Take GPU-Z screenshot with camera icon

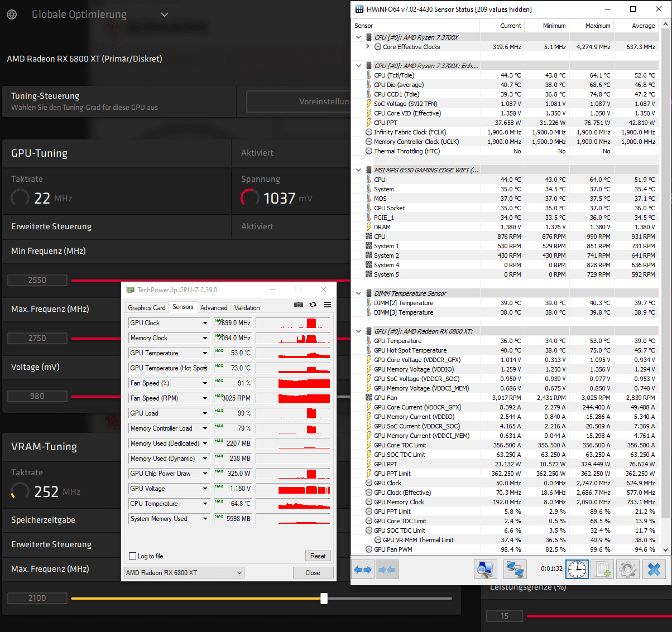299,305
